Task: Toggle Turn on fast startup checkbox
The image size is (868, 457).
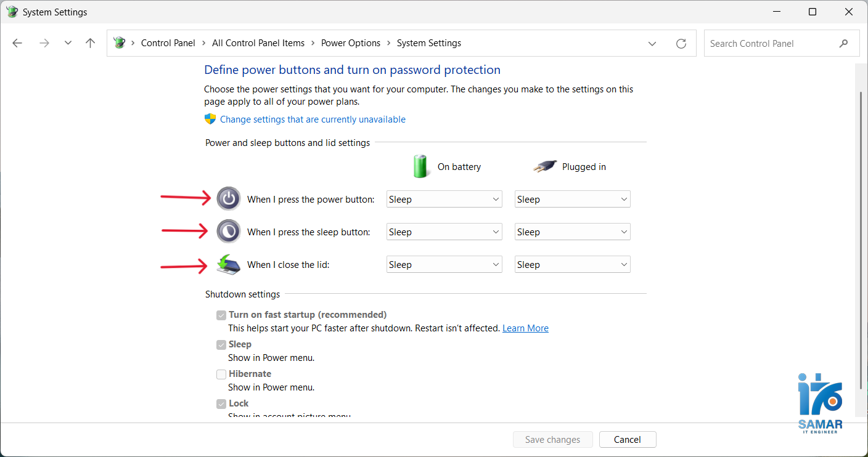Action: pos(221,315)
